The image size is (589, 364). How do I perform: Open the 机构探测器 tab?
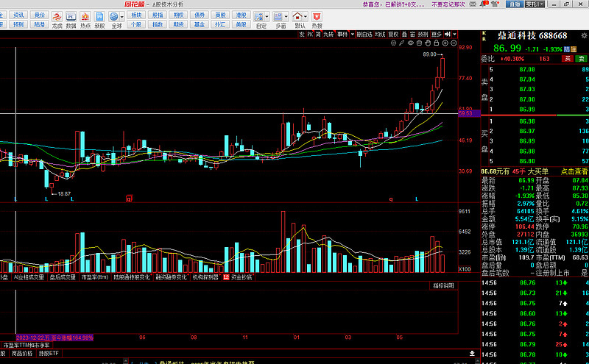(205, 277)
